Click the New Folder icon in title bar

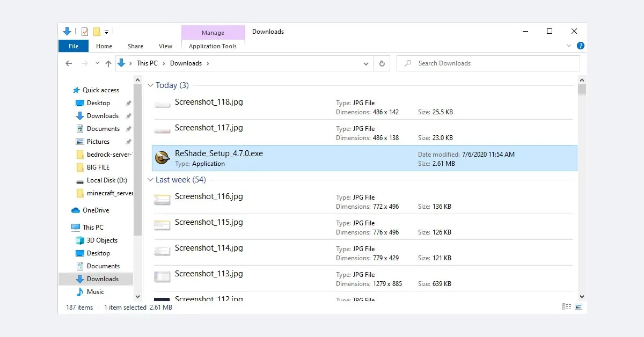point(97,32)
